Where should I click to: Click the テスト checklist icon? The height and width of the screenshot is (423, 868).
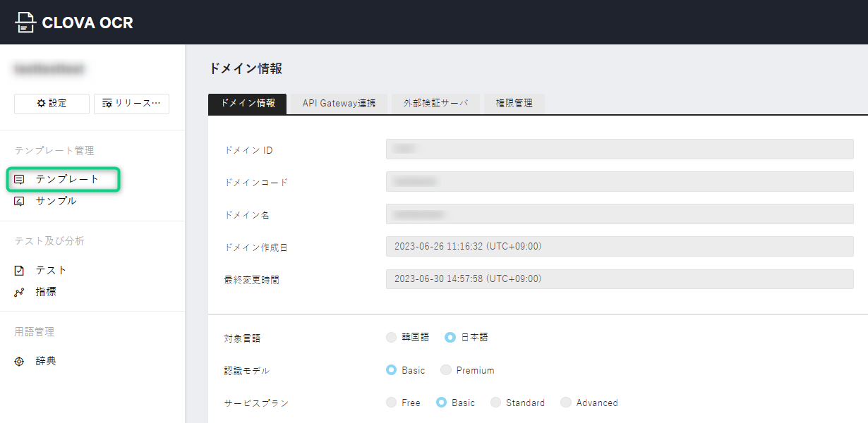click(20, 271)
